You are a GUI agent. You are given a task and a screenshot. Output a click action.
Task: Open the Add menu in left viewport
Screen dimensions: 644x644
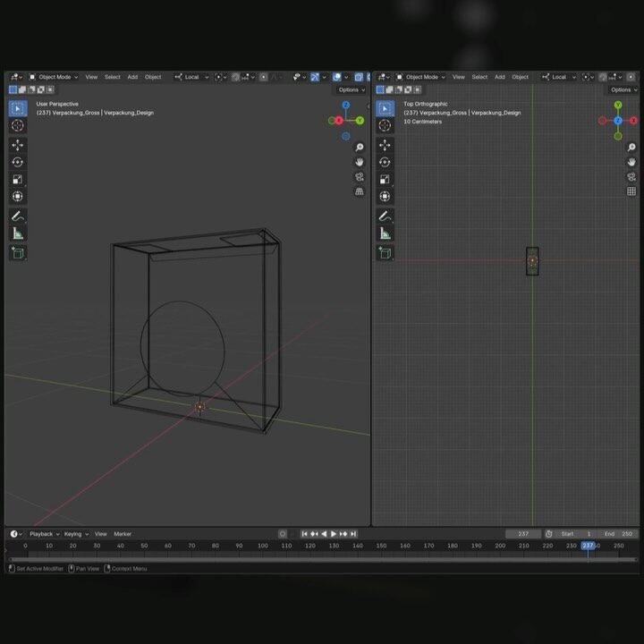coord(132,77)
